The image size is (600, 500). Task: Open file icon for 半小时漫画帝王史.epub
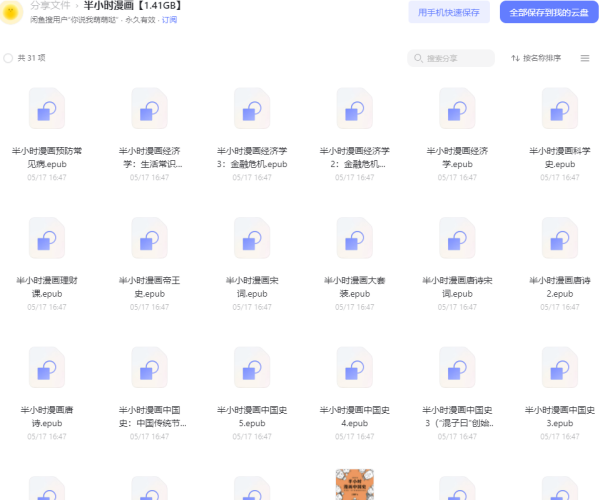pyautogui.click(x=149, y=238)
